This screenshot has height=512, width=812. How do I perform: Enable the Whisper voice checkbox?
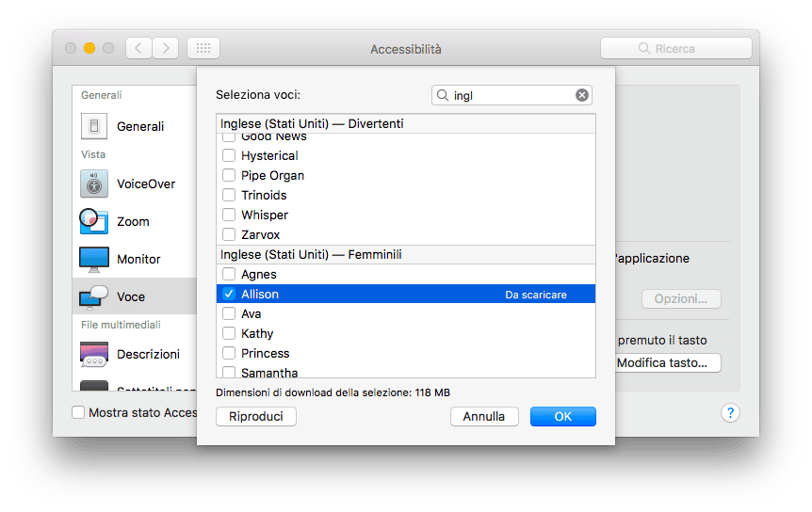pyautogui.click(x=228, y=215)
